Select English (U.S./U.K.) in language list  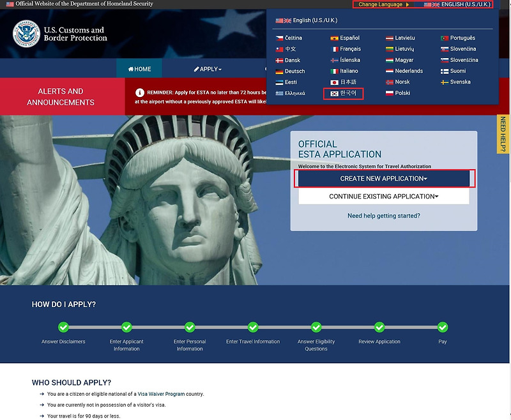[x=307, y=20]
